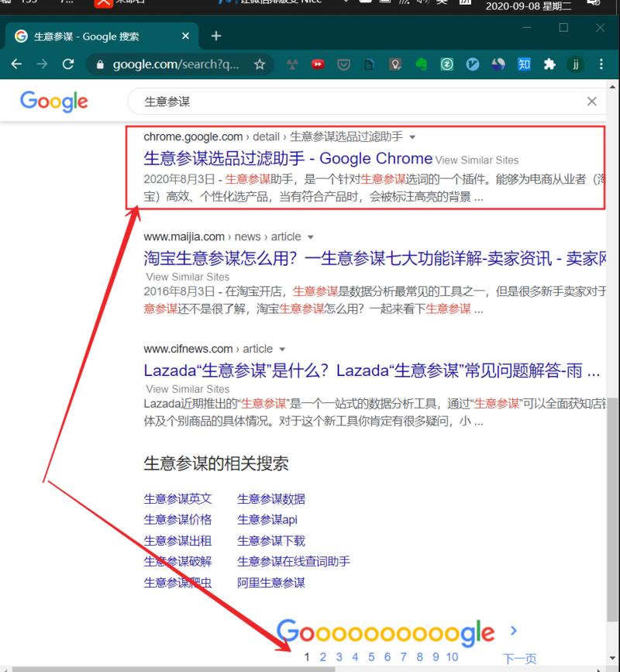Click the puzzle-piece extensions icon
The image size is (620, 672).
[548, 64]
